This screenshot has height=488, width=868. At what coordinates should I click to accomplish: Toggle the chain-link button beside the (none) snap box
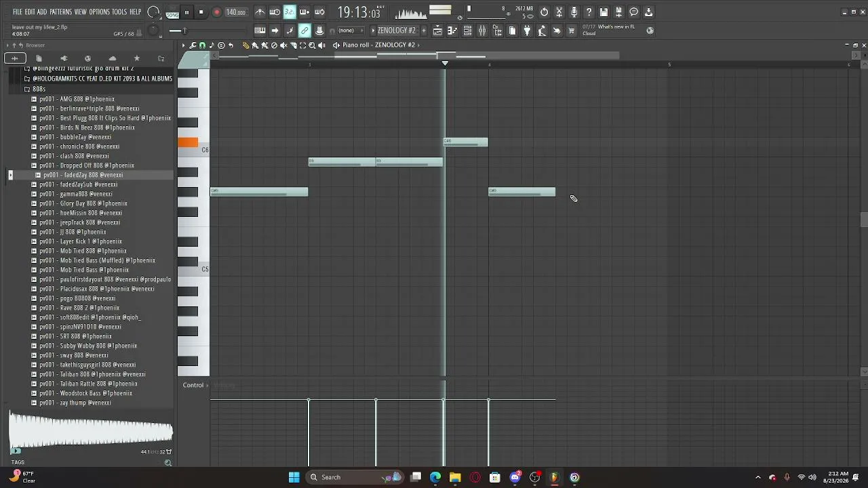click(x=304, y=30)
